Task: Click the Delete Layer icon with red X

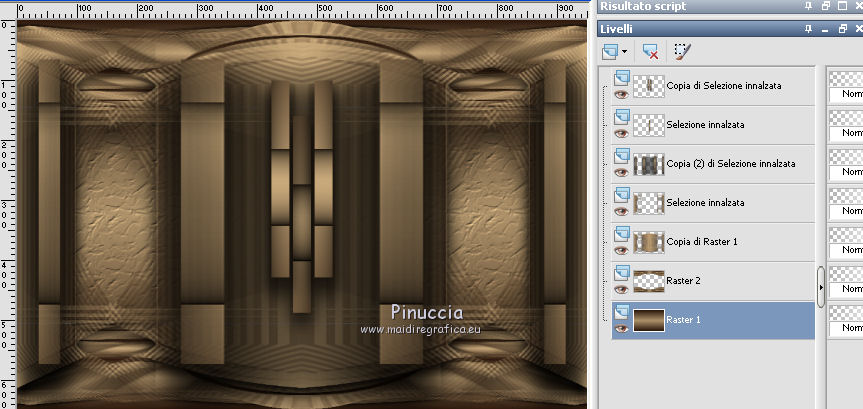Action: pyautogui.click(x=650, y=52)
